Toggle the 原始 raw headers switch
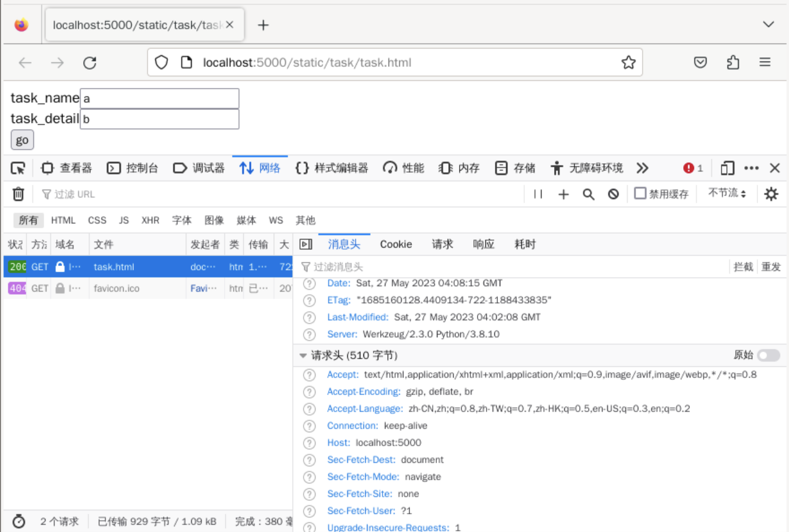Viewport: 789px width, 532px height. 768,356
